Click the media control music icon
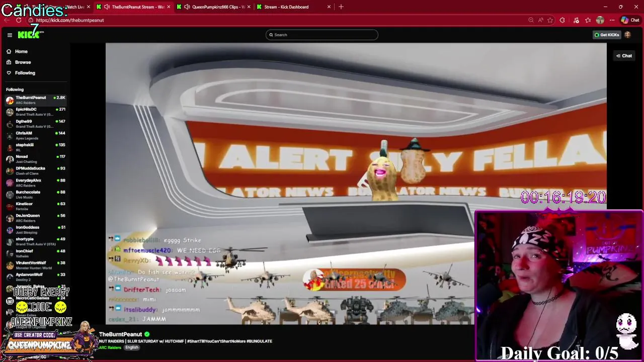Viewport: 644px width, 362px height. 576,20
